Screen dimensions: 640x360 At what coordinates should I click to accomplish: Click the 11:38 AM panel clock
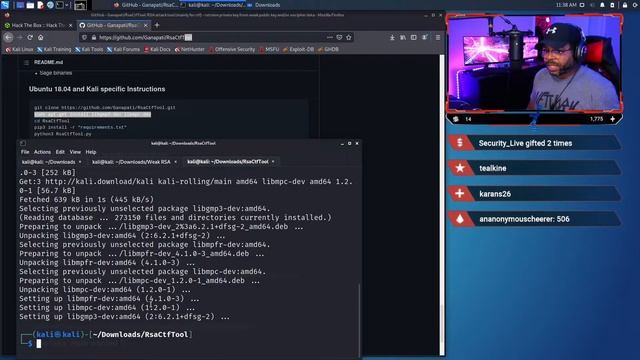(566, 5)
